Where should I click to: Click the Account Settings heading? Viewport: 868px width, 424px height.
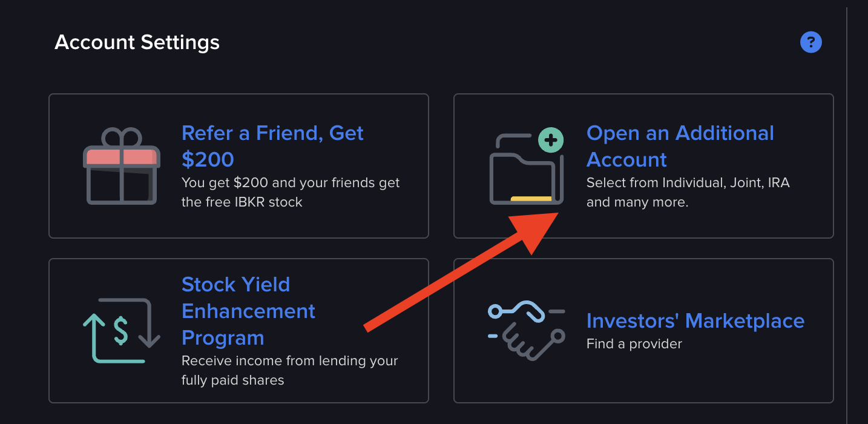(x=137, y=42)
